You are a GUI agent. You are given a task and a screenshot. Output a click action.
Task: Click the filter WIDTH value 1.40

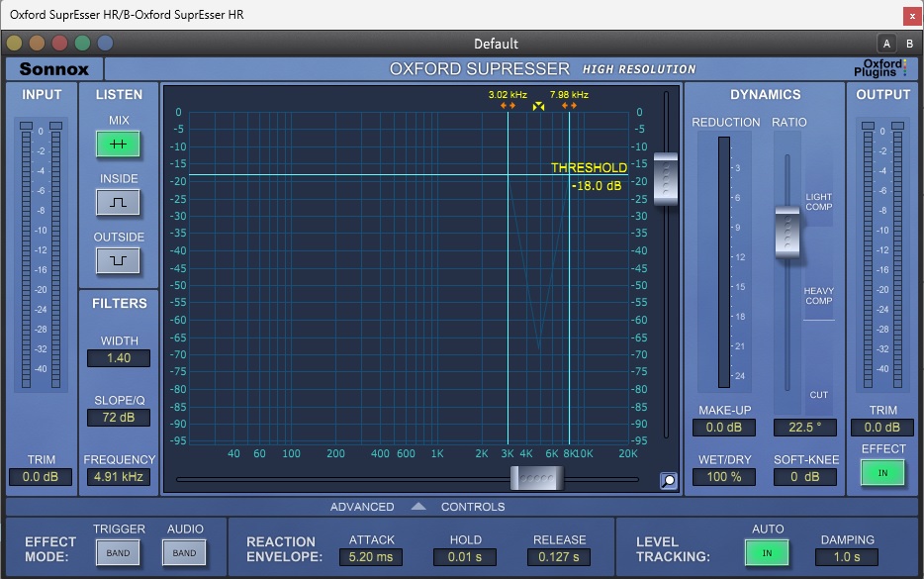point(119,358)
